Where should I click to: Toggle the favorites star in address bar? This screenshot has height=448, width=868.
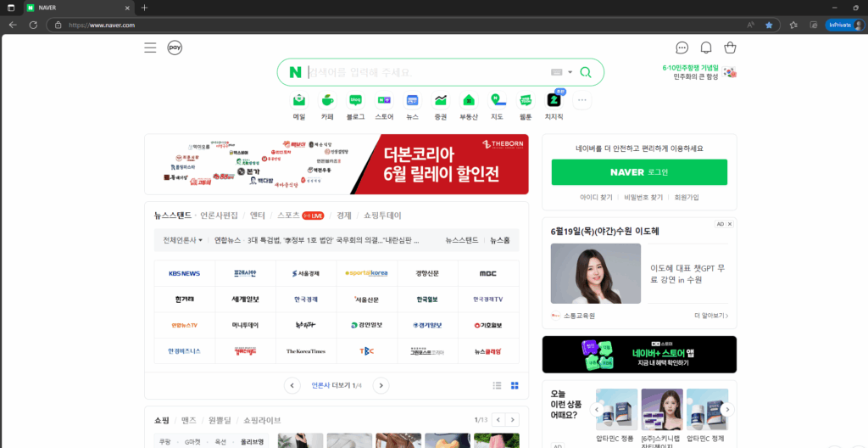point(769,25)
